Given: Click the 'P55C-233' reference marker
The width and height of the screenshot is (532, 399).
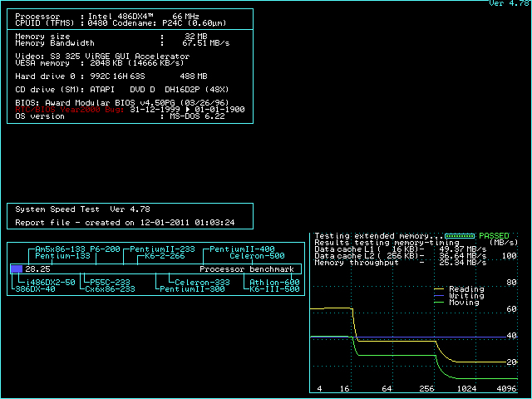Looking at the screenshot, I should pos(110,283).
